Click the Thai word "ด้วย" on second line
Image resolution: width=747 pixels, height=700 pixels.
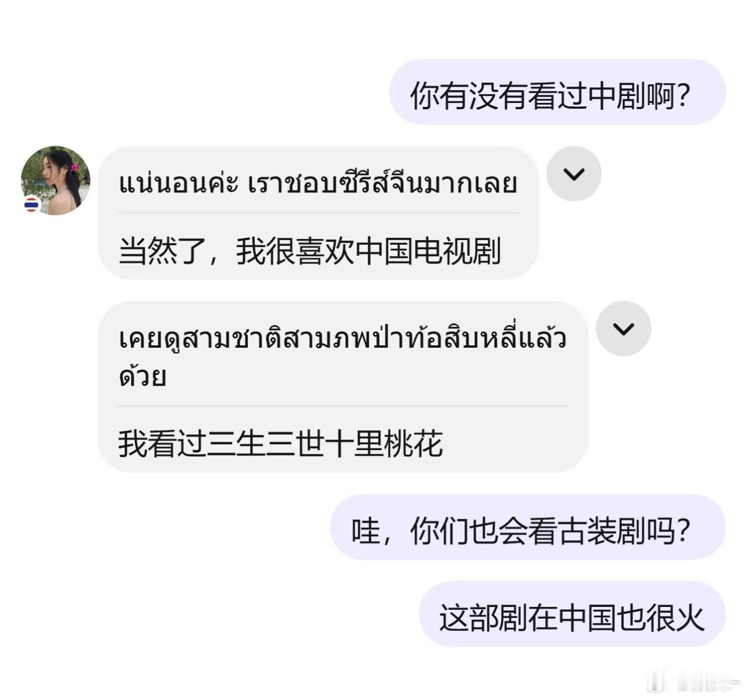pos(143,376)
